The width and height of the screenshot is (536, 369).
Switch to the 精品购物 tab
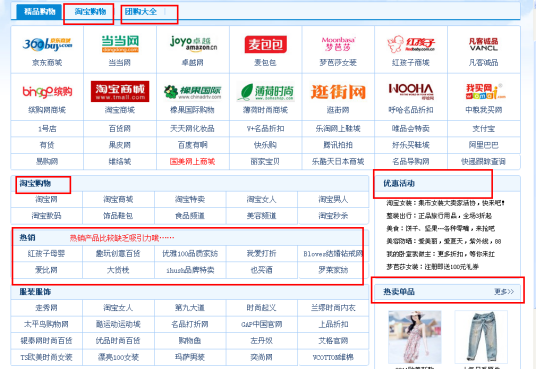click(39, 12)
